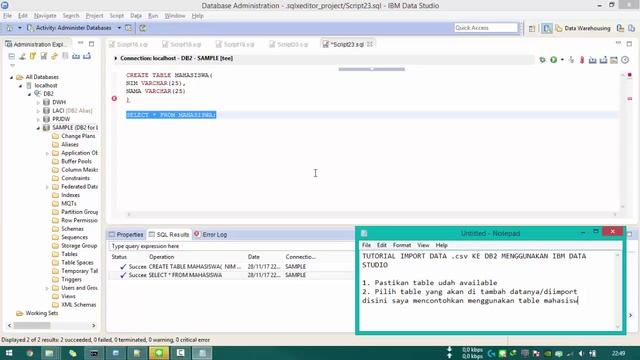Open Database Administration perspective icon

click(547, 28)
